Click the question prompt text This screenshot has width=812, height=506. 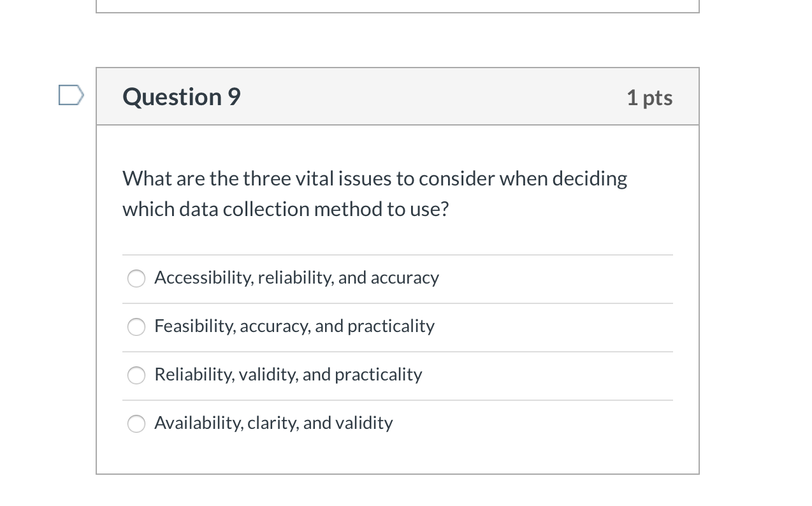[375, 193]
